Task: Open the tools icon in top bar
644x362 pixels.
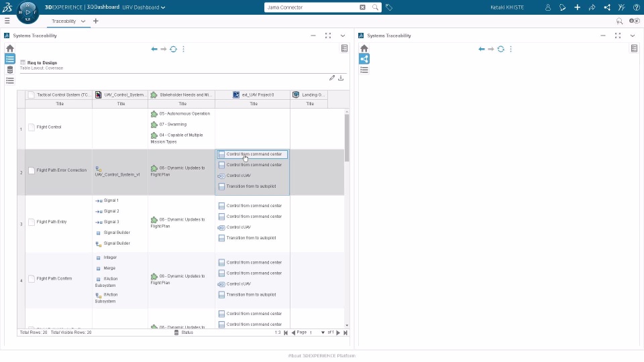Action: [621, 7]
